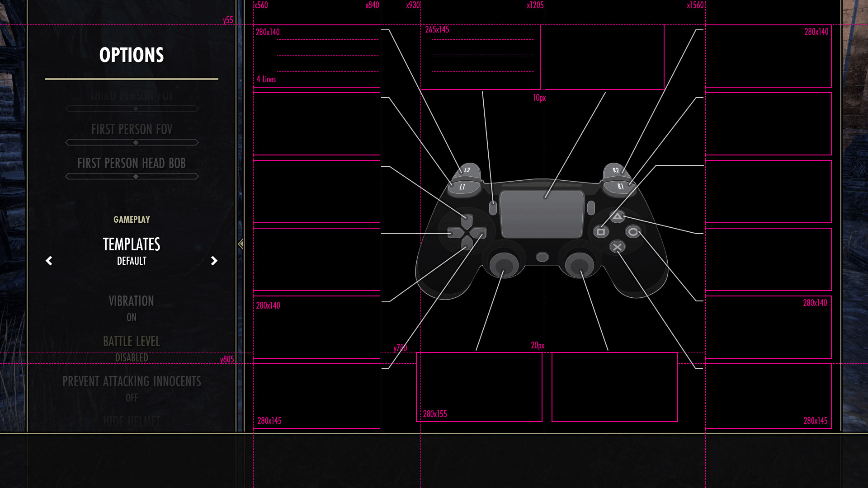The height and width of the screenshot is (488, 868).
Task: Collapse options panel with side arrow
Action: coord(241,244)
